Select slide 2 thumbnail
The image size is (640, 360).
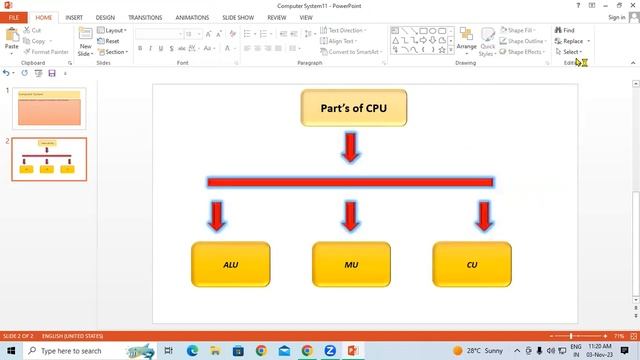(49, 159)
